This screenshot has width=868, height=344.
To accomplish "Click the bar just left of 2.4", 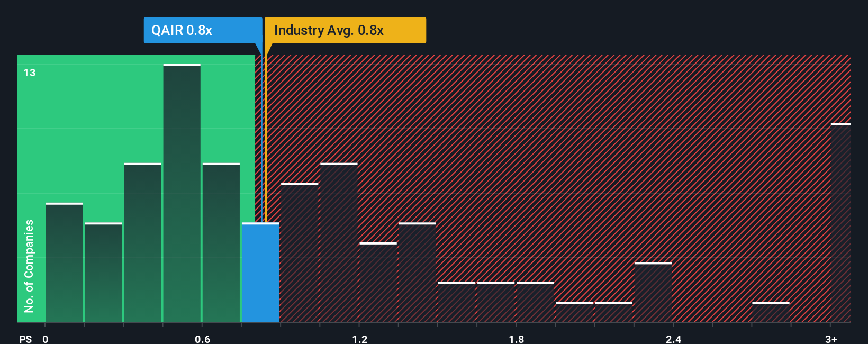I will coord(653,292).
